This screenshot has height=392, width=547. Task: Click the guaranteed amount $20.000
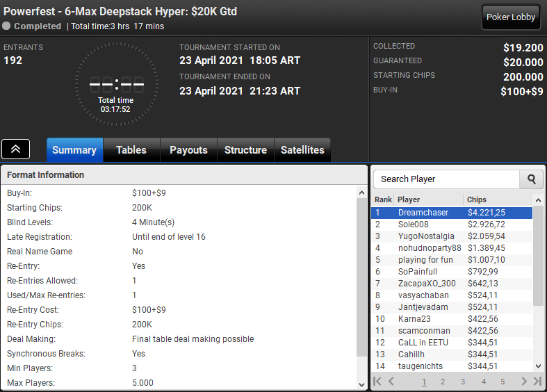pyautogui.click(x=523, y=63)
